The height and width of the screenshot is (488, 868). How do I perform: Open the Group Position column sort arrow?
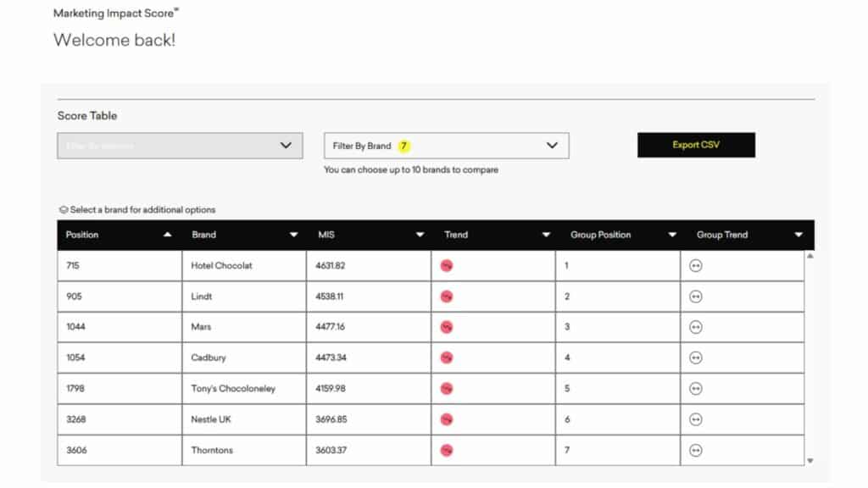coord(672,235)
